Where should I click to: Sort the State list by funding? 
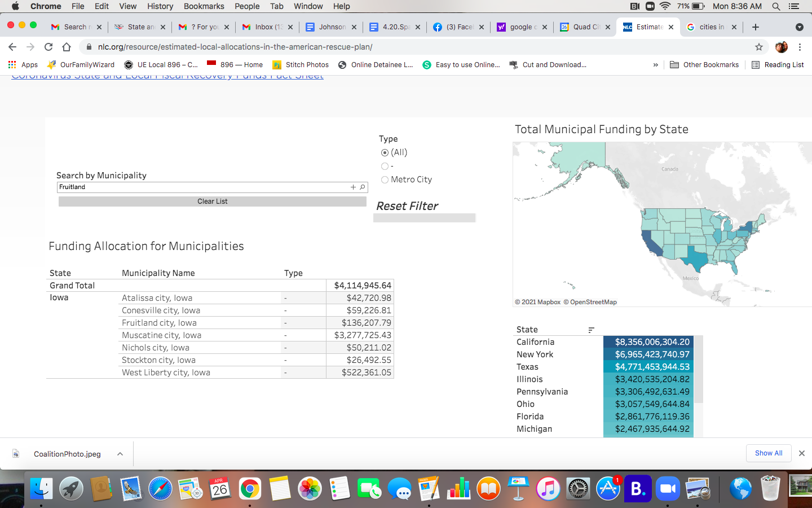tap(591, 330)
